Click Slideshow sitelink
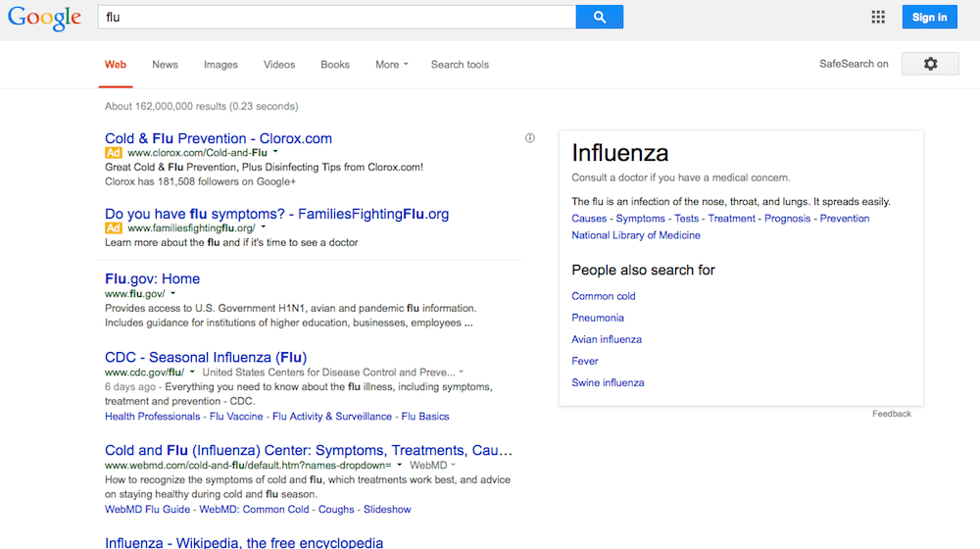Viewport: 980px width, 549px height. coord(387,510)
